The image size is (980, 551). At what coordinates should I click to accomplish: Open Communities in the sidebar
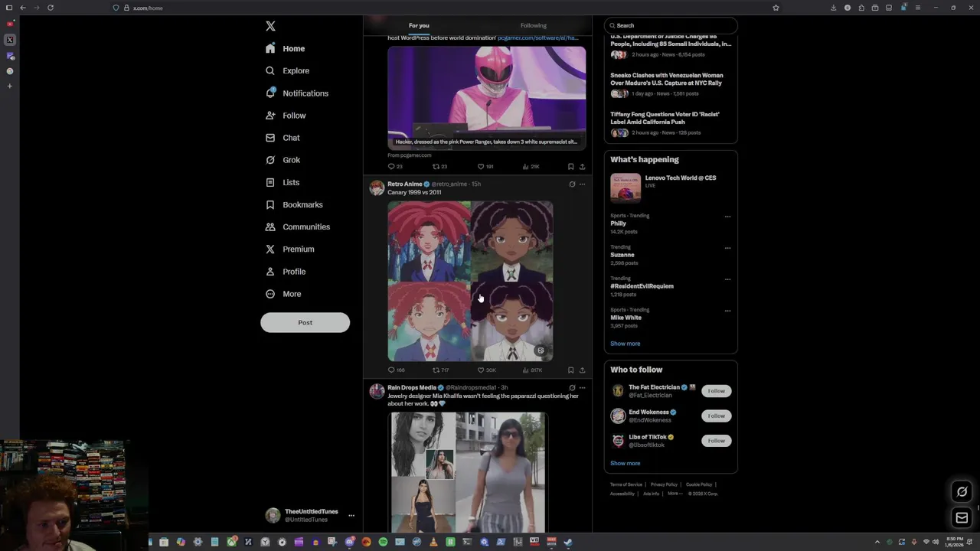[x=297, y=227]
